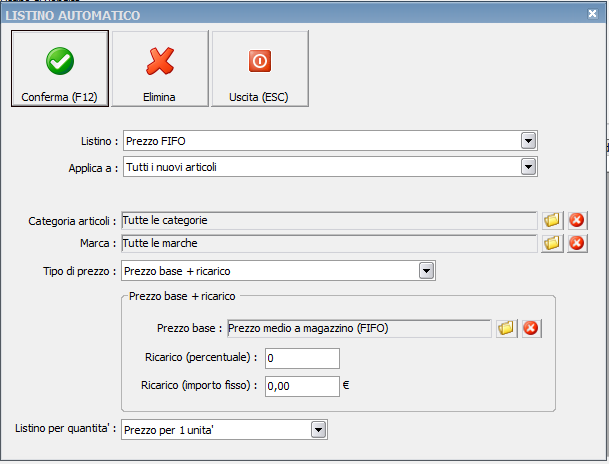Click the Uscita (ESC) button

pos(259,68)
